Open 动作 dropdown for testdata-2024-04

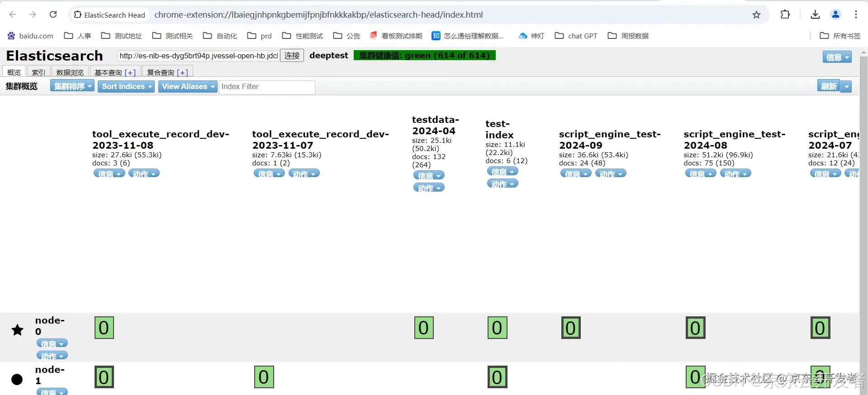pos(429,188)
